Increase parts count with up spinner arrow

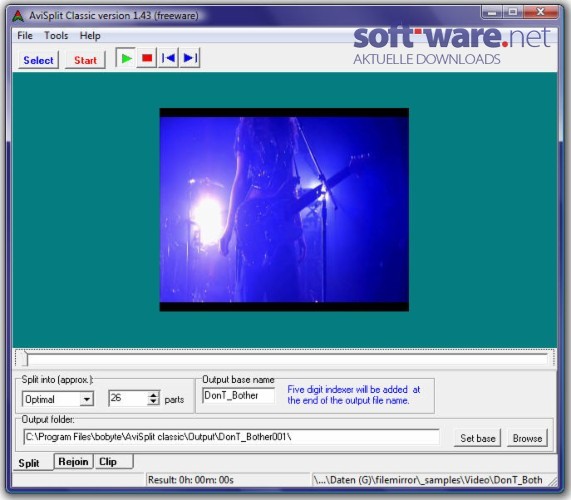[x=154, y=395]
